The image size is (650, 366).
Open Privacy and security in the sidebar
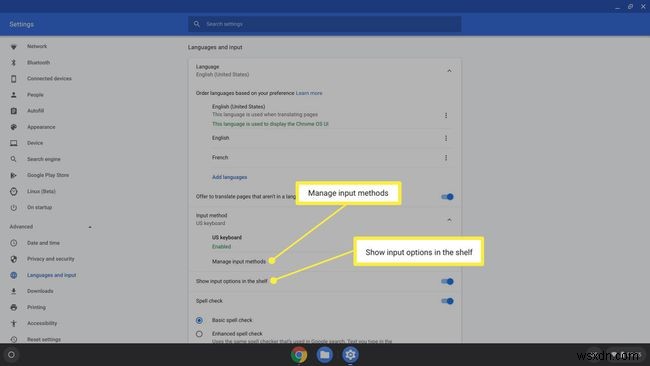coord(51,259)
